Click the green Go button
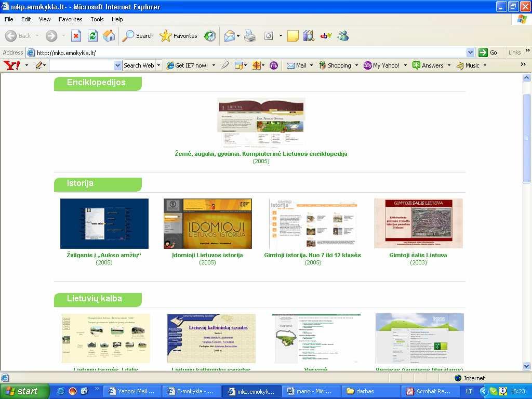The width and height of the screenshot is (532, 399). pyautogui.click(x=487, y=52)
